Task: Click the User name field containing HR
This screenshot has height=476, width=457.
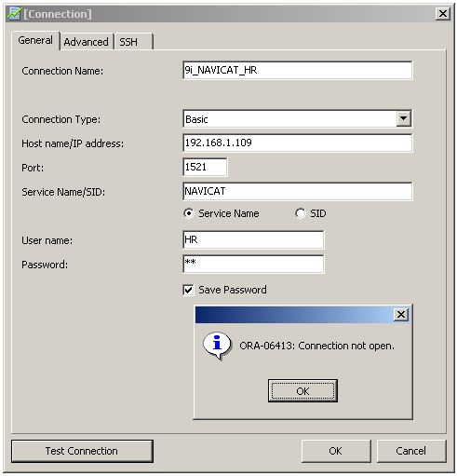Action: [x=253, y=239]
